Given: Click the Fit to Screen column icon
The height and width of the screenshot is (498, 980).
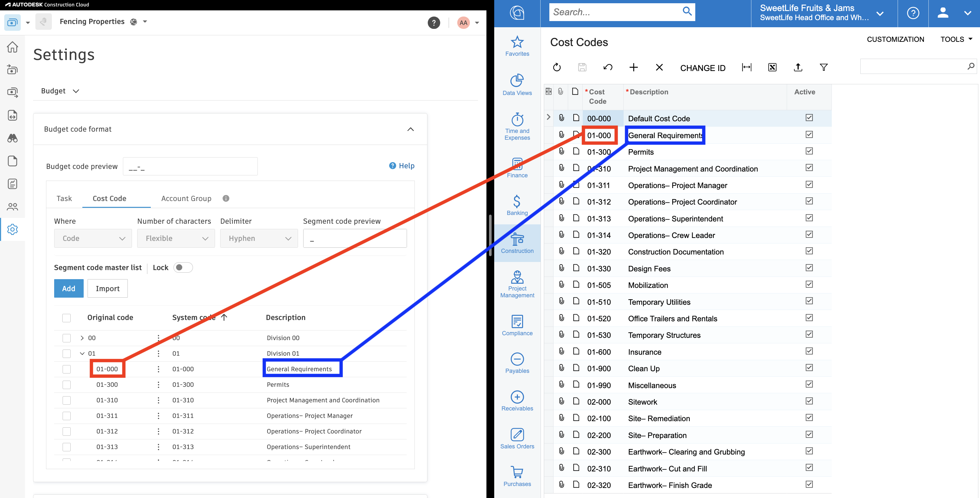Looking at the screenshot, I should point(747,67).
